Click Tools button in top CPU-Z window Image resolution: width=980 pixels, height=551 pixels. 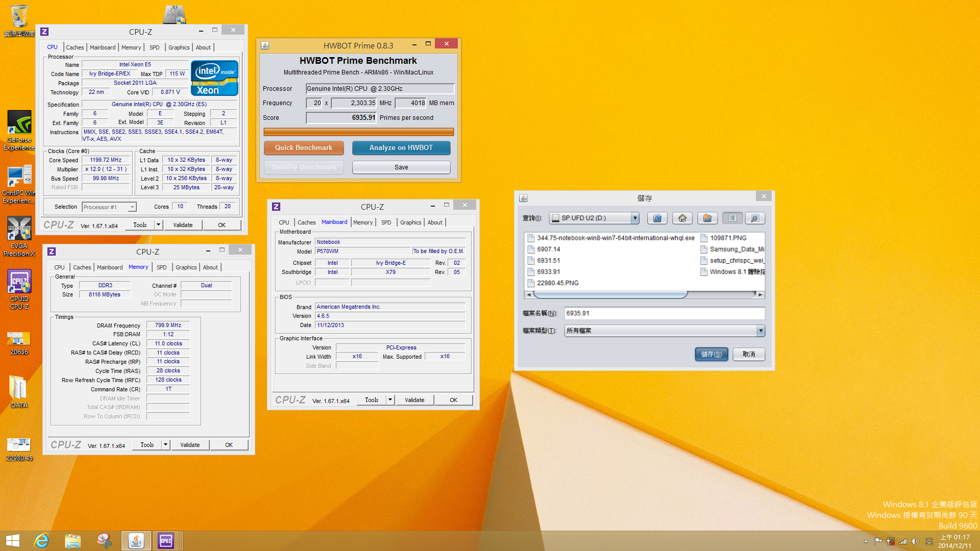pos(140,225)
